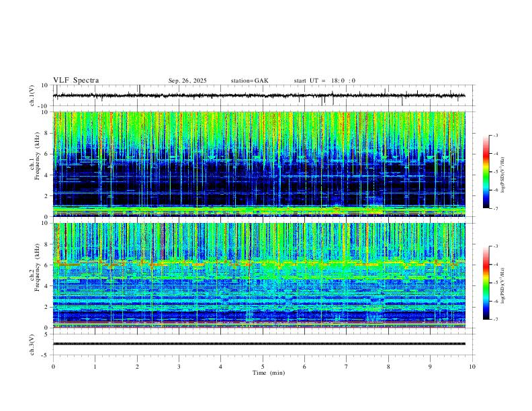Click the ch.1 voltage waveform trace
This screenshot has width=532, height=411.
[259, 95]
